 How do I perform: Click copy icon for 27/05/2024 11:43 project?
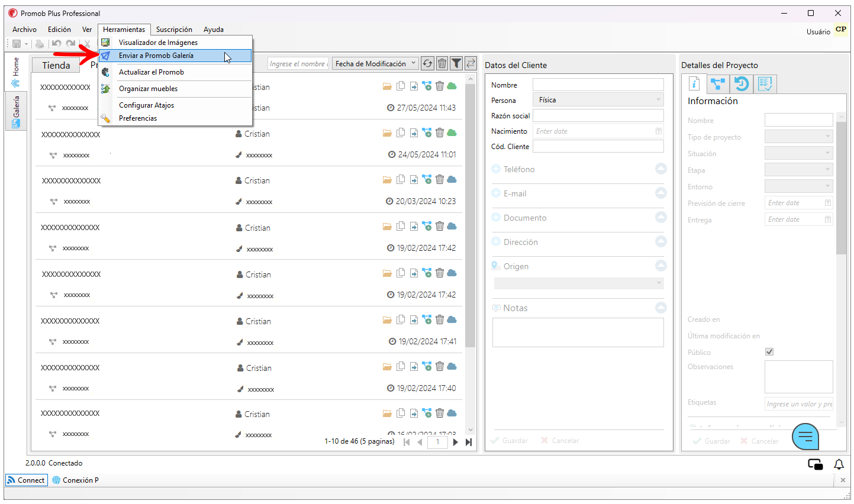(x=401, y=86)
